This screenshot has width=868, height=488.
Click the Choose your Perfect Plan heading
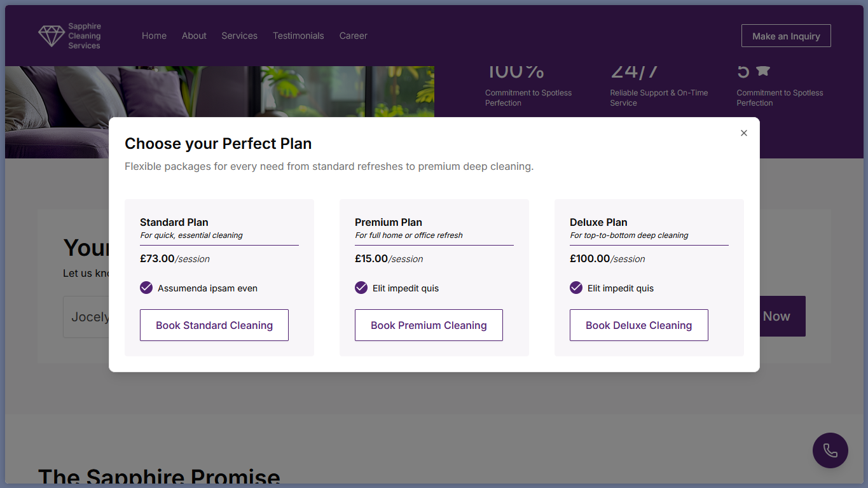(218, 144)
